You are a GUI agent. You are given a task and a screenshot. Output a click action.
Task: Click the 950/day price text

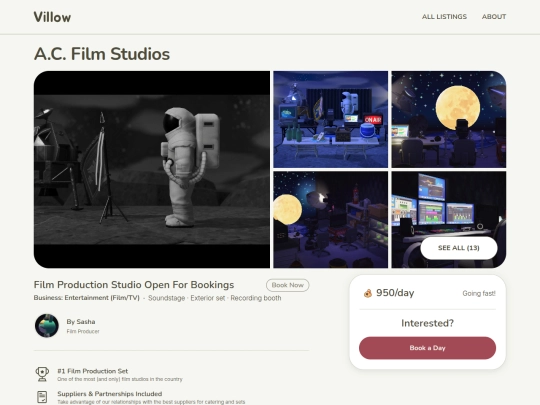pos(395,293)
